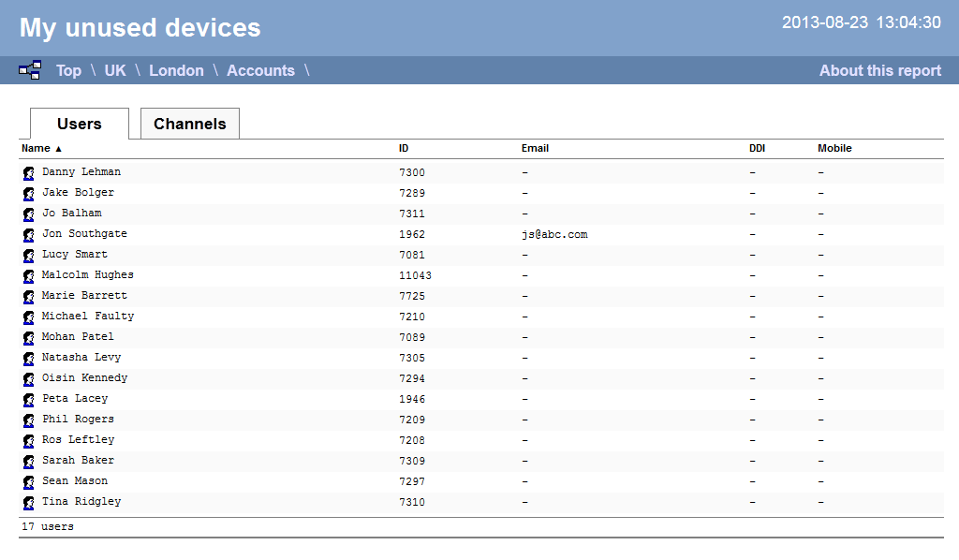Select the user icon beside Lucy Smart

point(27,255)
